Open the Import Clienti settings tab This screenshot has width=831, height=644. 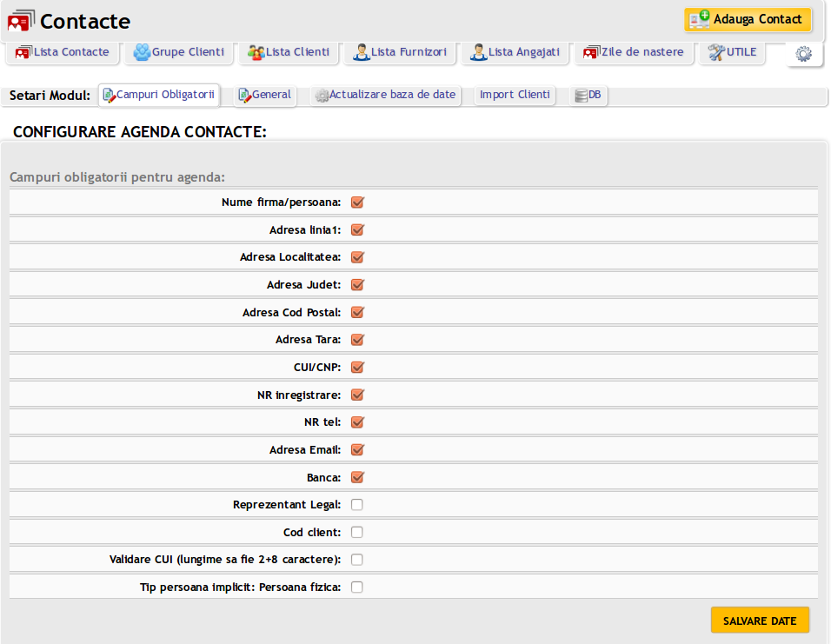(515, 95)
